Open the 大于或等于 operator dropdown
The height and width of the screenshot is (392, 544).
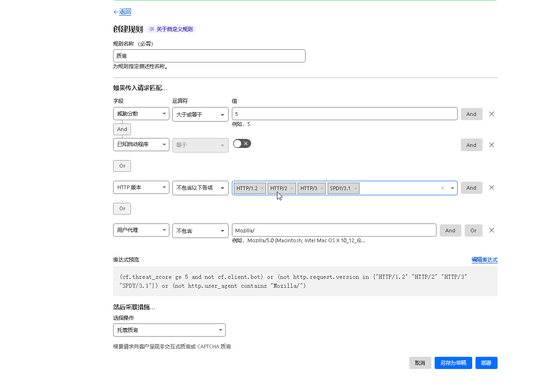click(200, 115)
